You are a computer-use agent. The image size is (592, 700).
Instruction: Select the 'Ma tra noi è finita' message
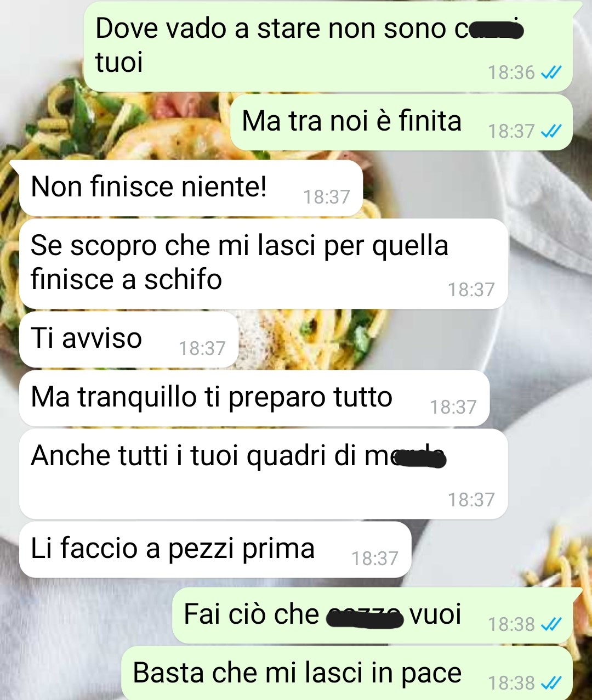[x=402, y=122]
